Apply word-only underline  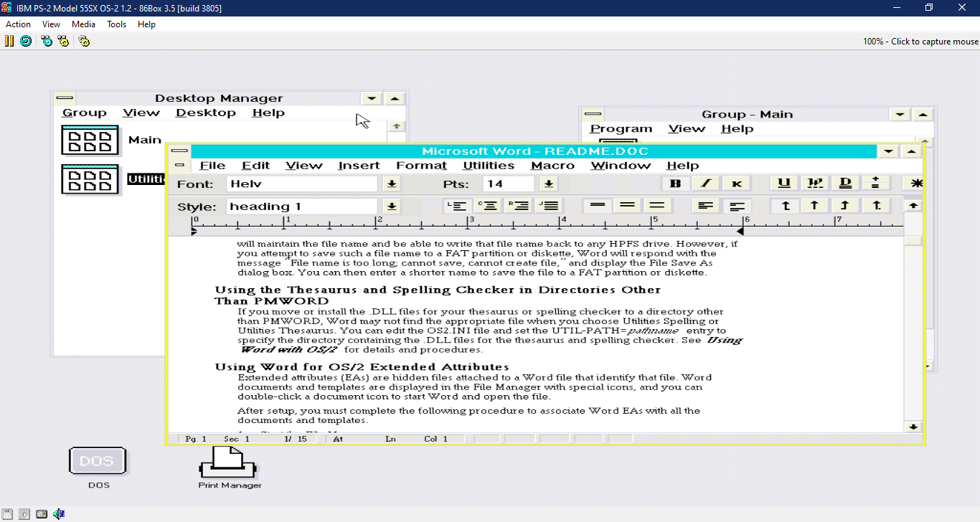[814, 183]
